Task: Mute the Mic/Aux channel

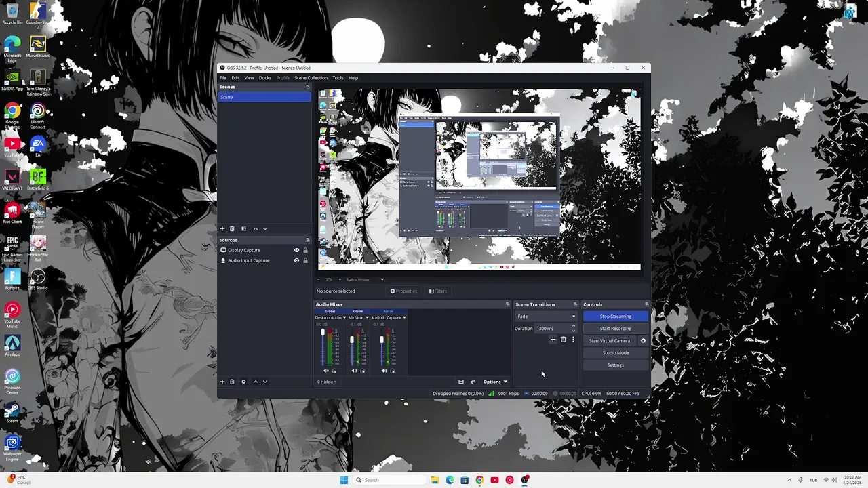Action: [x=354, y=371]
